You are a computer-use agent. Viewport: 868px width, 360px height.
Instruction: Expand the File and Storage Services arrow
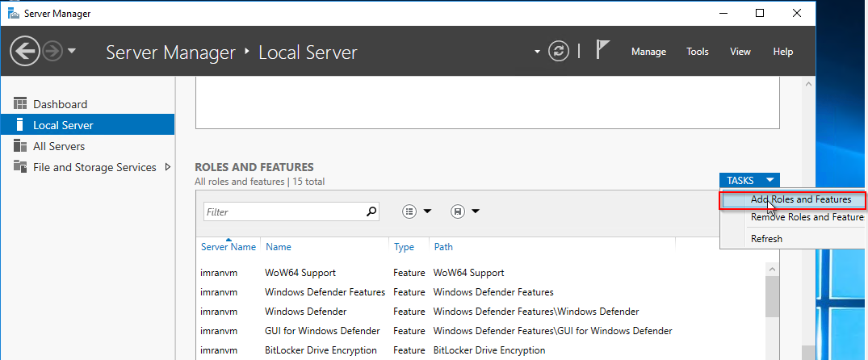(x=167, y=167)
